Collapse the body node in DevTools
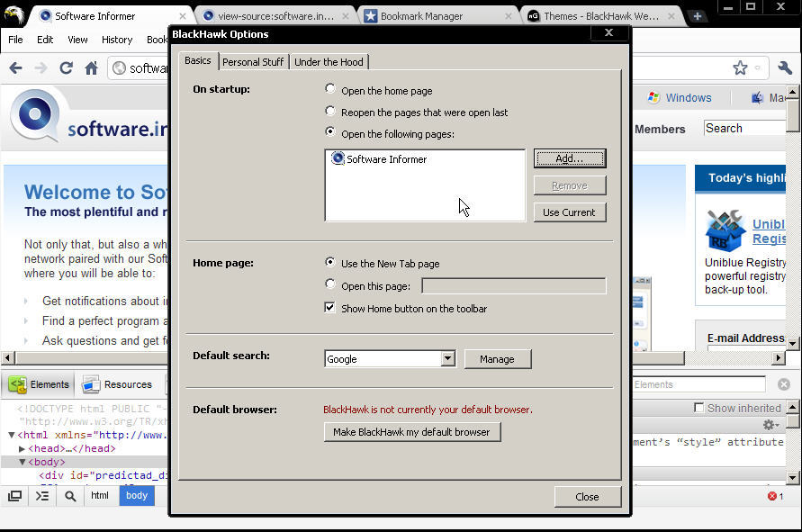Screen dimensions: 802x532 point(22,462)
